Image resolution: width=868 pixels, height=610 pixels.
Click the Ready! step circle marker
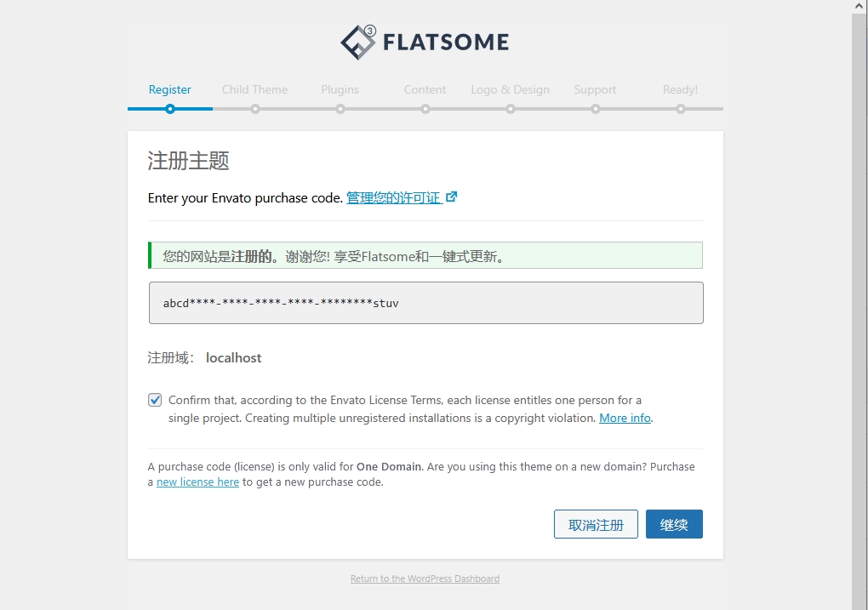coord(681,109)
